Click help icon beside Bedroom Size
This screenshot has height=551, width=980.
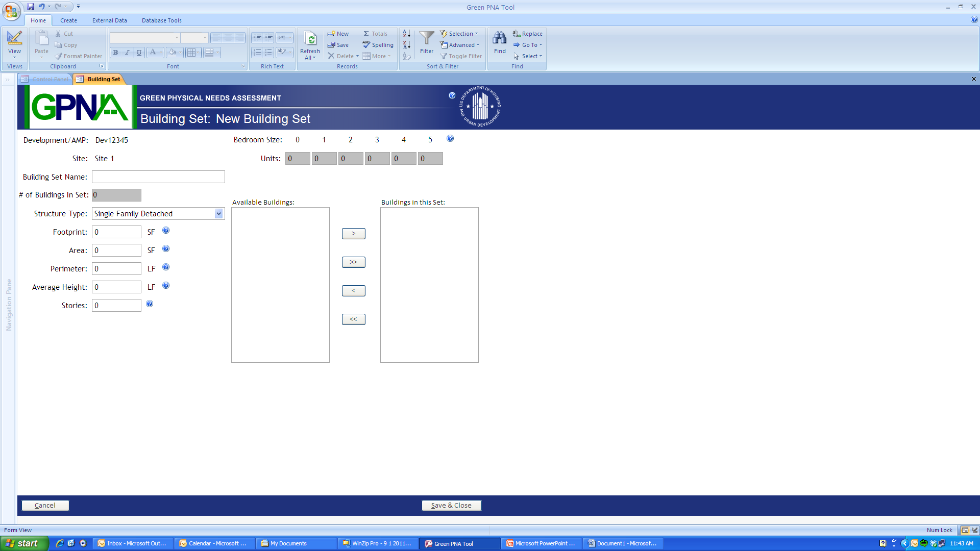(x=450, y=139)
